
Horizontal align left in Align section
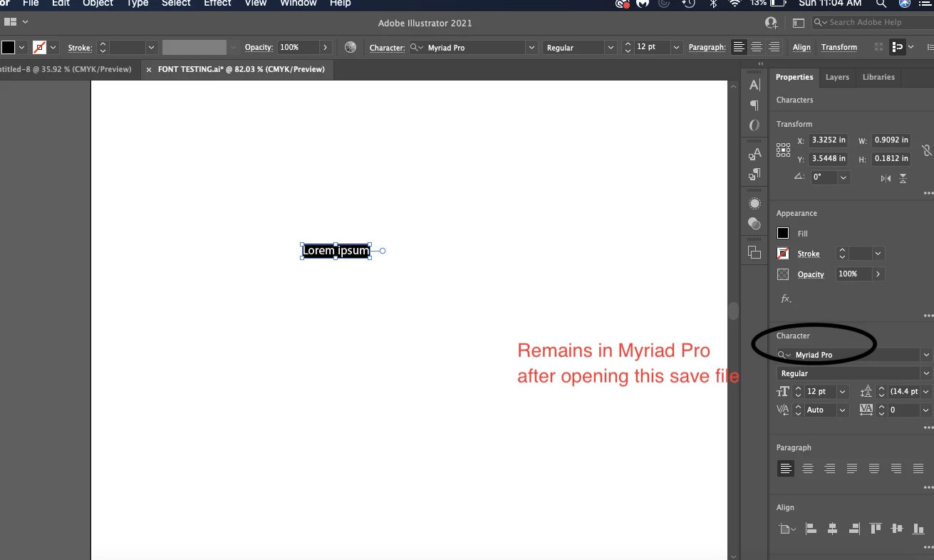pyautogui.click(x=811, y=529)
